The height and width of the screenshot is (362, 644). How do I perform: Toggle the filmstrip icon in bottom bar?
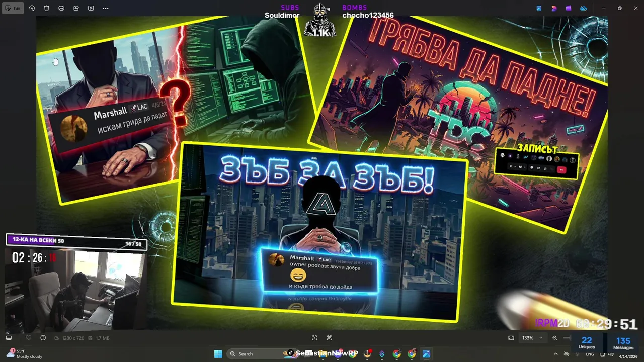click(x=9, y=338)
